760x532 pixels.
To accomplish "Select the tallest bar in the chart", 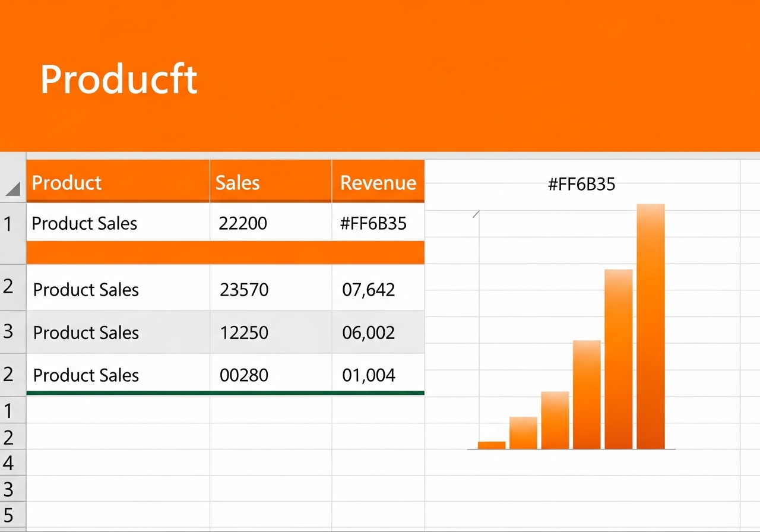I will tap(651, 327).
